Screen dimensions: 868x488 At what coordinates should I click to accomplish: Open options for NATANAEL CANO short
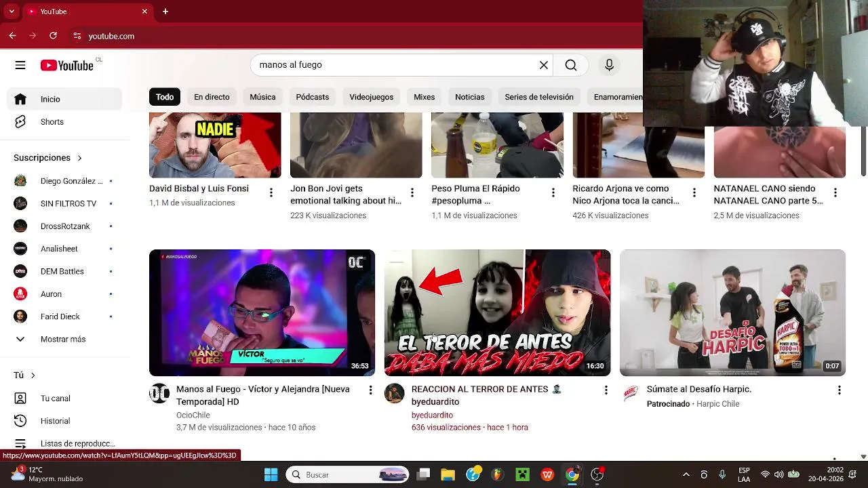[835, 193]
